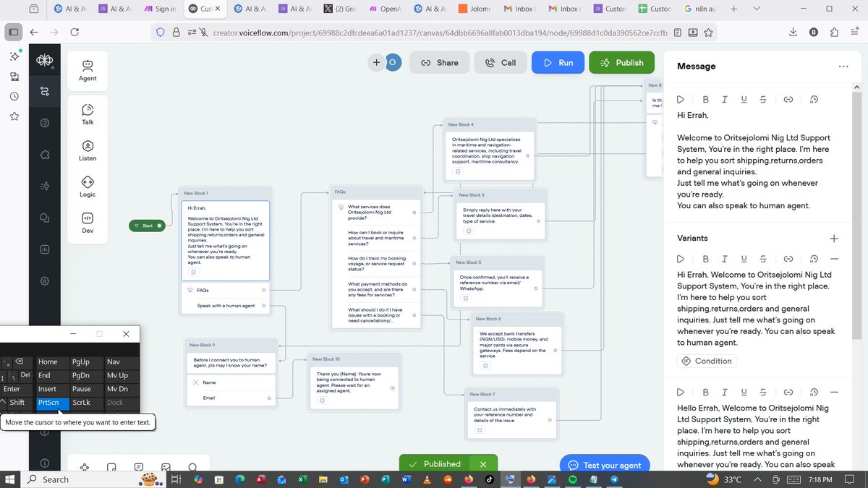Screen dimensions: 868x488
Task: Select New Block 10 message card
Action: click(354, 388)
